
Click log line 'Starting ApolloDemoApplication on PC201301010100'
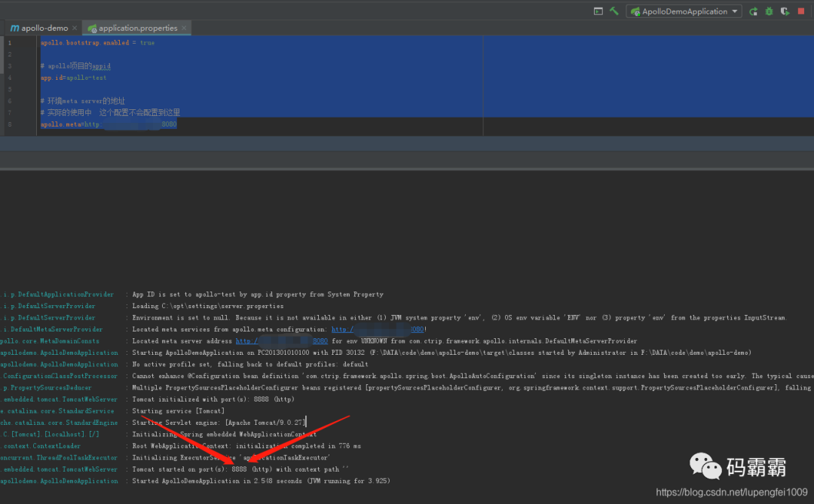pos(441,353)
